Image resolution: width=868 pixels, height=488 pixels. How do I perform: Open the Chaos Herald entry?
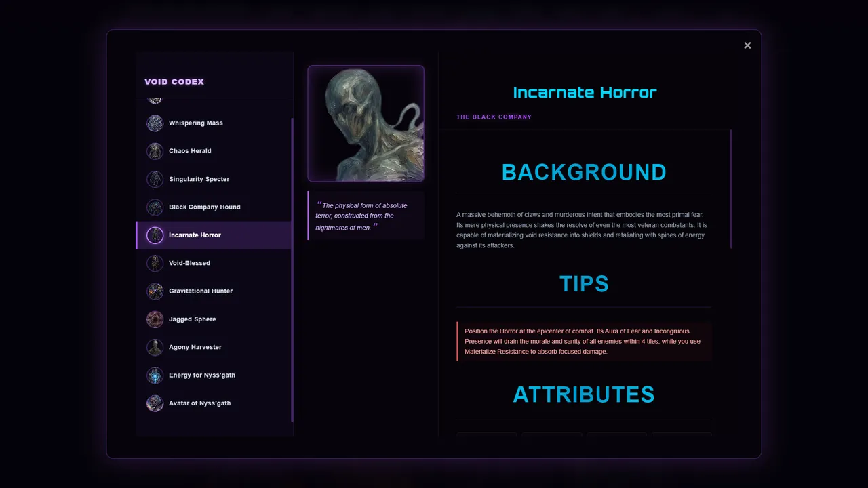[213, 151]
